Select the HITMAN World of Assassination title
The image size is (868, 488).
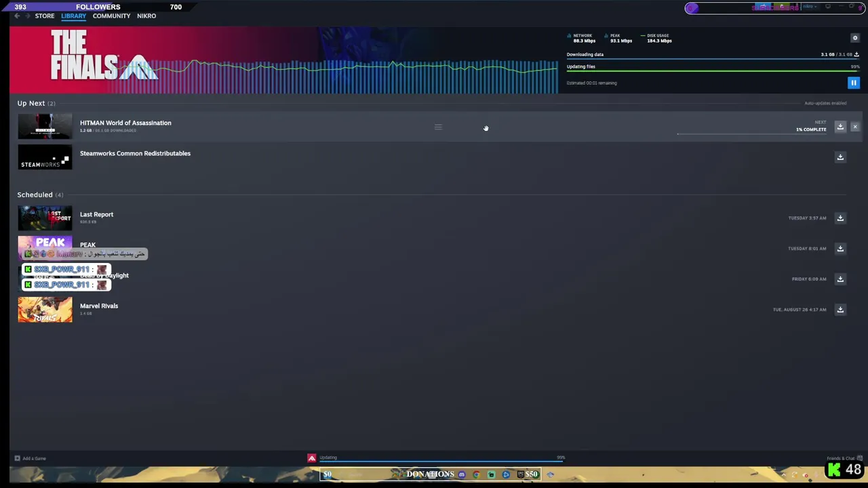(x=125, y=123)
